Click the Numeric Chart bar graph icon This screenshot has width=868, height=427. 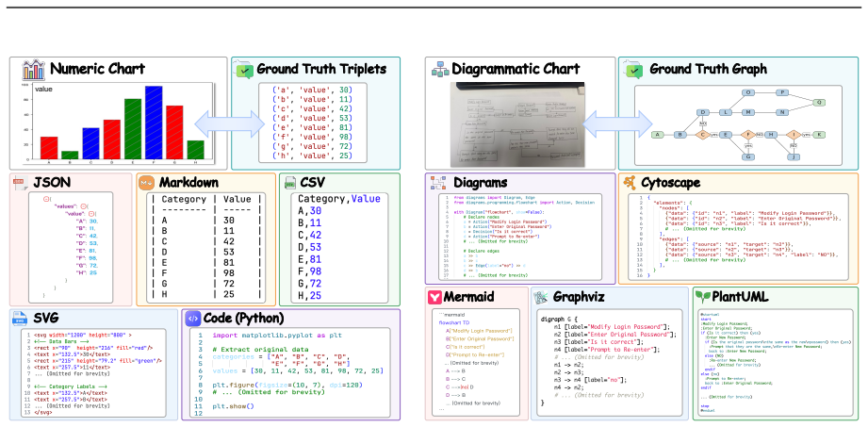coord(33,70)
